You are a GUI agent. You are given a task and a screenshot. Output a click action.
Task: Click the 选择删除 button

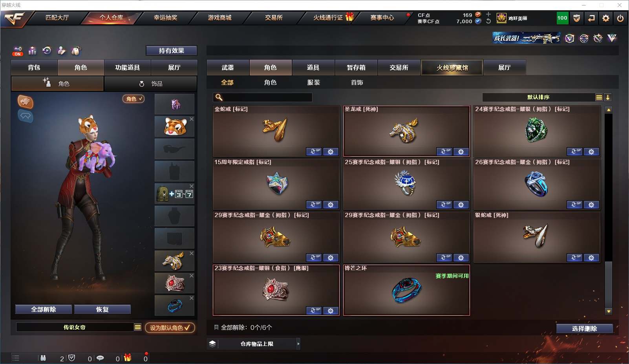pyautogui.click(x=584, y=329)
